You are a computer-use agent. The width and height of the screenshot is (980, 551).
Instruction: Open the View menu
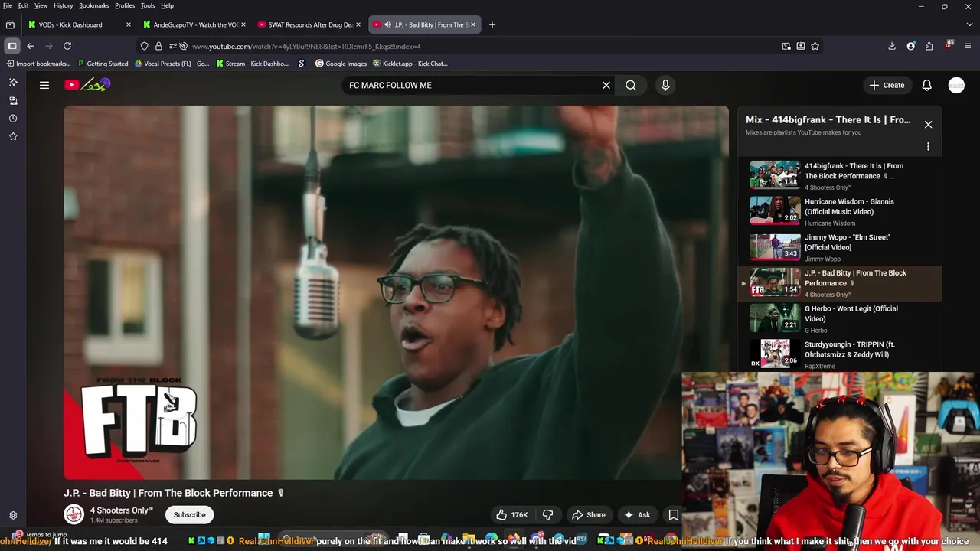pyautogui.click(x=41, y=5)
